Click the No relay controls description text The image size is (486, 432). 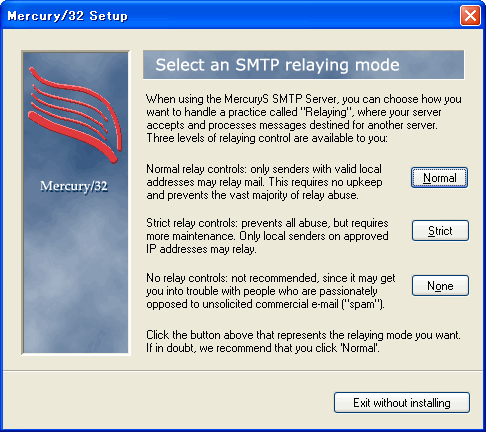pyautogui.click(x=271, y=291)
